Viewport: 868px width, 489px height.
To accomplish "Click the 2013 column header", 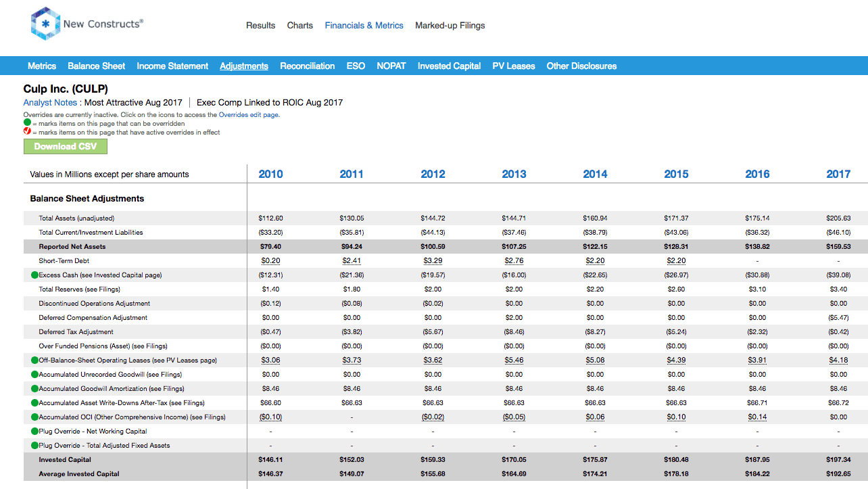I will (514, 174).
